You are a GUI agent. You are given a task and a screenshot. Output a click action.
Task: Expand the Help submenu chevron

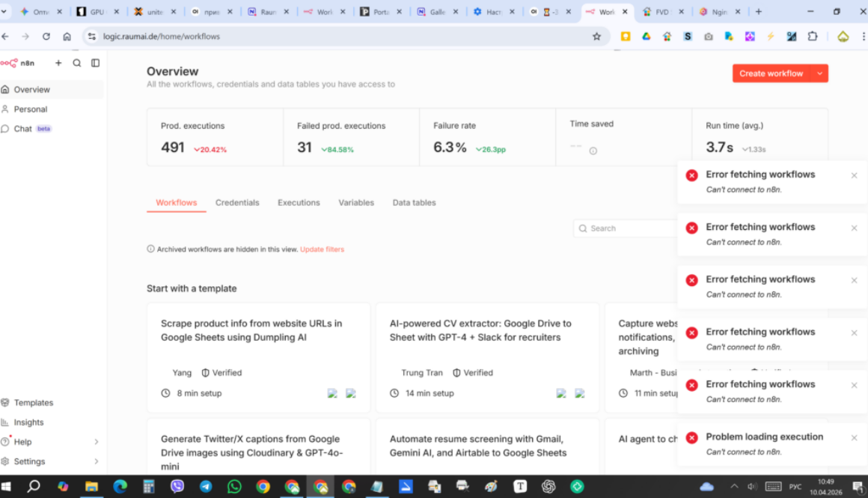pos(97,442)
